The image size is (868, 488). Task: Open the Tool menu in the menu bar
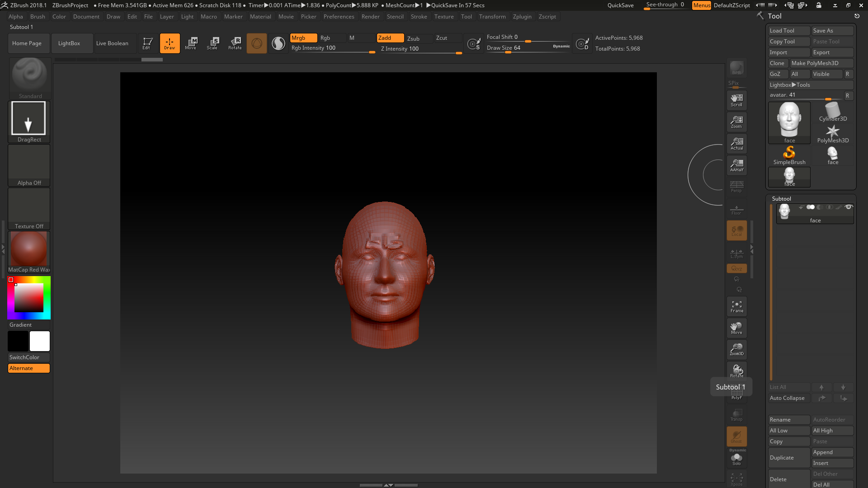tap(467, 17)
